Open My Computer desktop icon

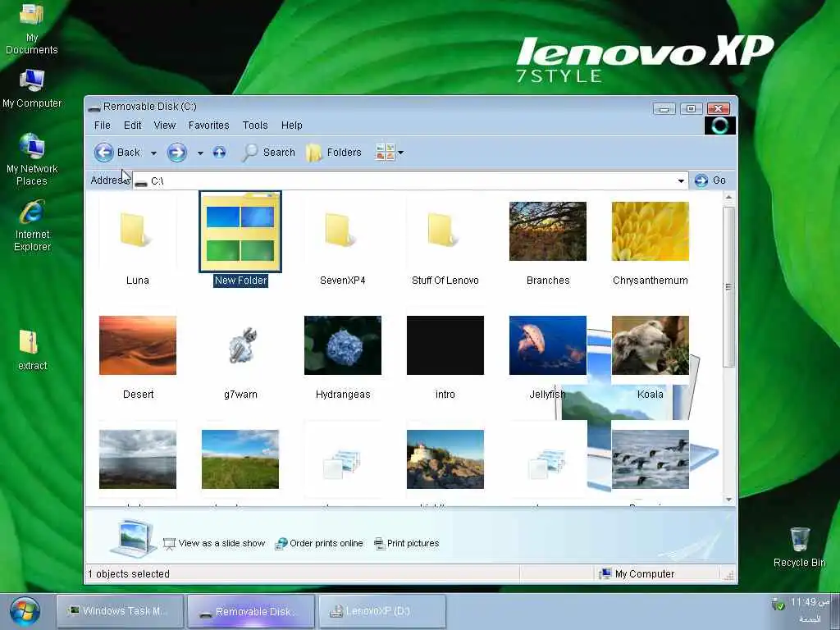32,89
